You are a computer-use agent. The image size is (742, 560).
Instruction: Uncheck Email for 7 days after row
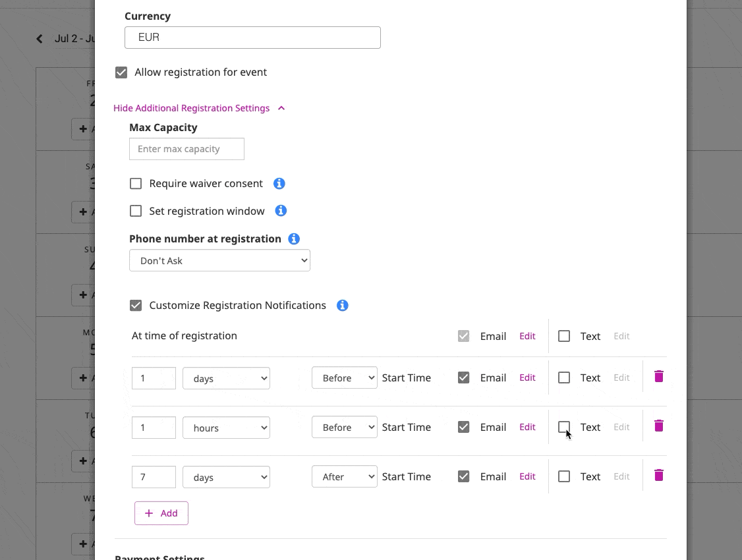(464, 477)
